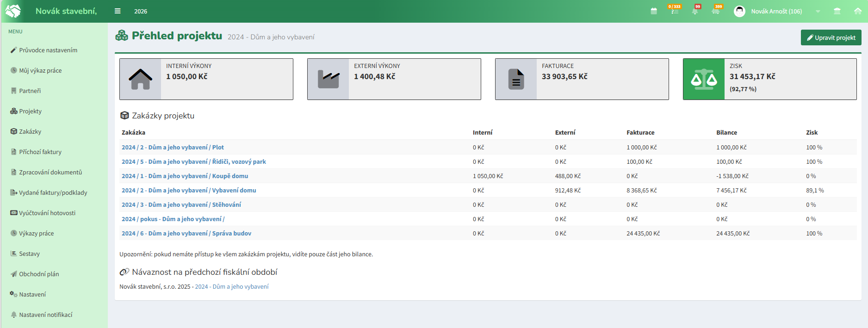The width and height of the screenshot is (868, 328).
Task: Toggle the hamburger sidebar menu
Action: (118, 11)
